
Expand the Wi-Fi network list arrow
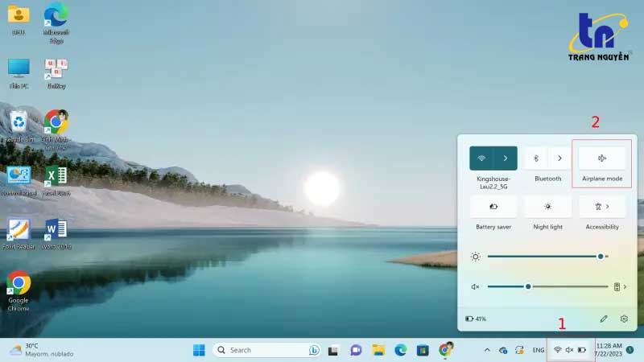(x=506, y=158)
